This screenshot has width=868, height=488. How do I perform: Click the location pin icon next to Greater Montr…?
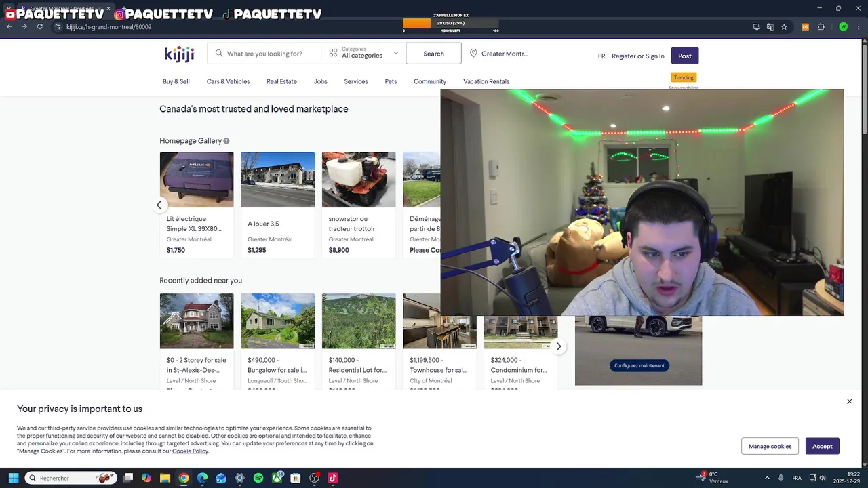tap(473, 54)
